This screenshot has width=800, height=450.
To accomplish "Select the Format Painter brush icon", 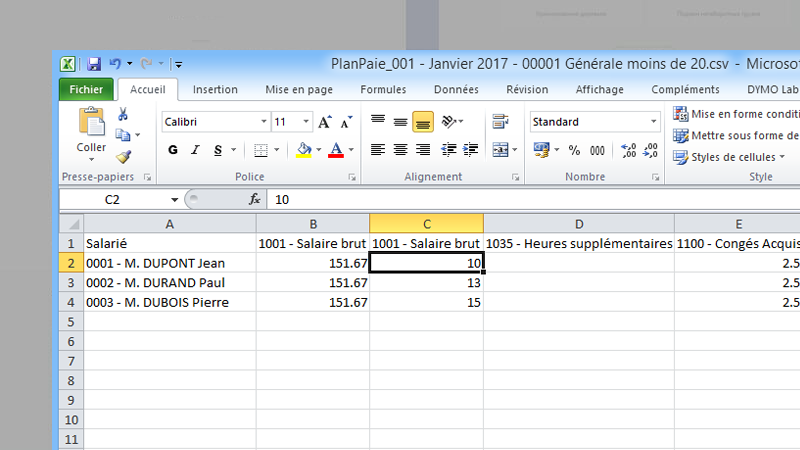I will 123,156.
